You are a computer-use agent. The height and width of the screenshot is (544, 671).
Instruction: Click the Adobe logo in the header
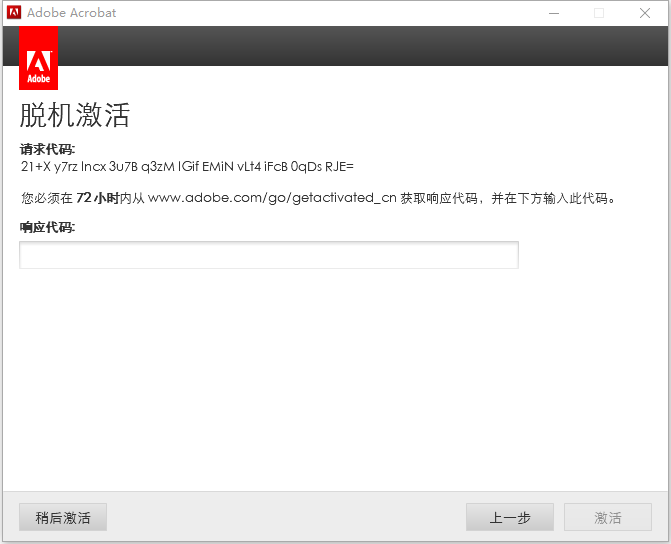point(39,58)
